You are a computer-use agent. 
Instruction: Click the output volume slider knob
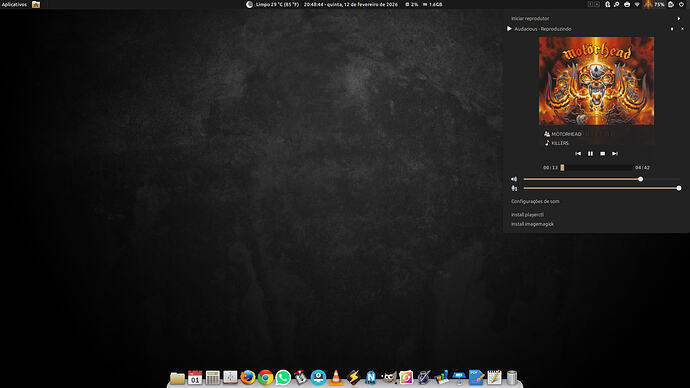pos(641,179)
